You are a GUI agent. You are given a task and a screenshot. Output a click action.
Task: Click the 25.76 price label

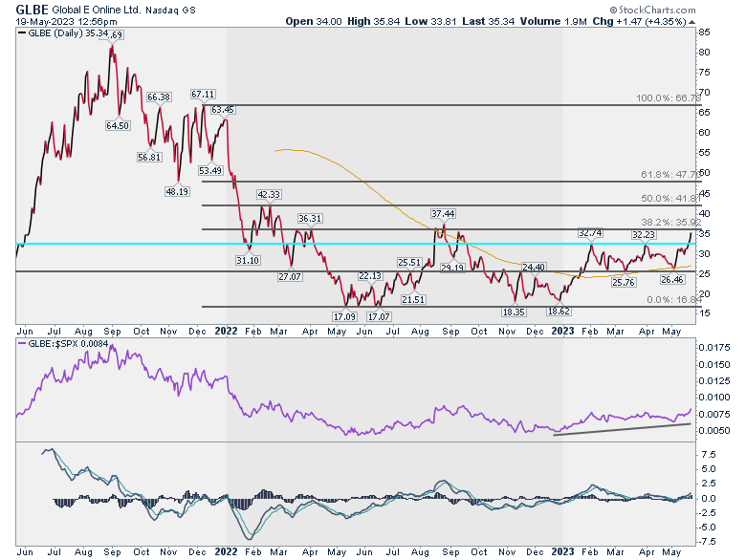pos(624,282)
